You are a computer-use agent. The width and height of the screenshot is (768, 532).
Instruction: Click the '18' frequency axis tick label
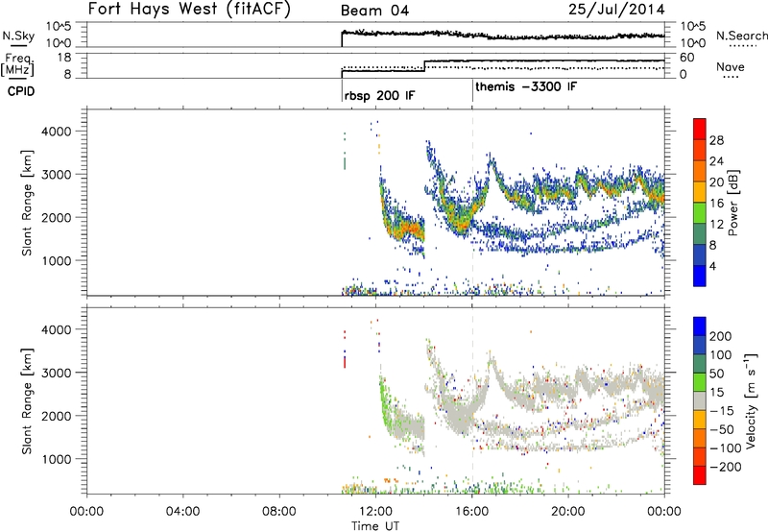63,58
